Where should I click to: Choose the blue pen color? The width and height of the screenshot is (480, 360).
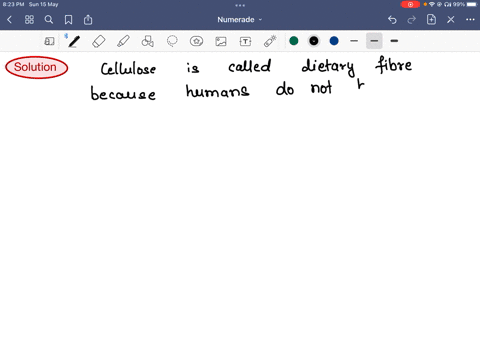pyautogui.click(x=334, y=41)
